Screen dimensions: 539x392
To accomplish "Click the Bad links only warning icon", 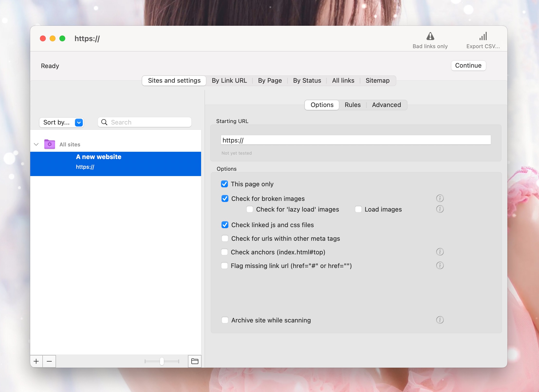I will tap(430, 36).
